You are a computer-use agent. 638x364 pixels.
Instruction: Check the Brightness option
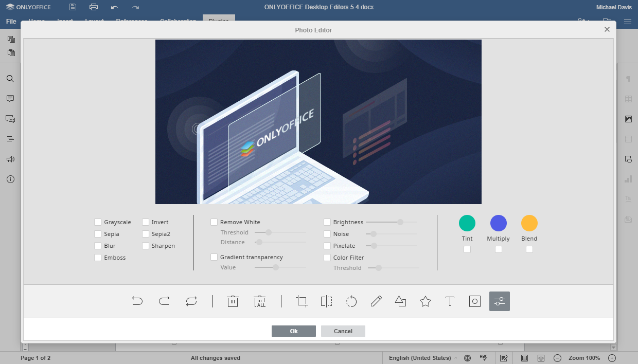click(x=327, y=222)
